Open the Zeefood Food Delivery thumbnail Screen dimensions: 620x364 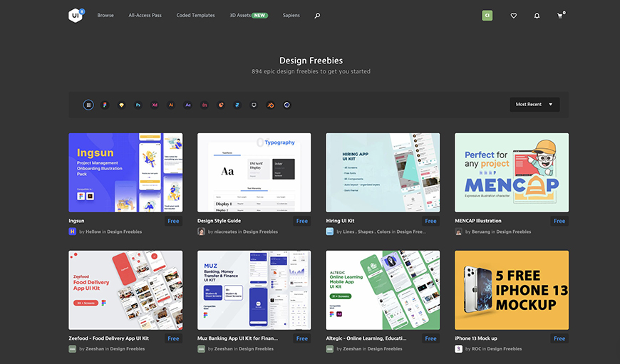tap(125, 290)
